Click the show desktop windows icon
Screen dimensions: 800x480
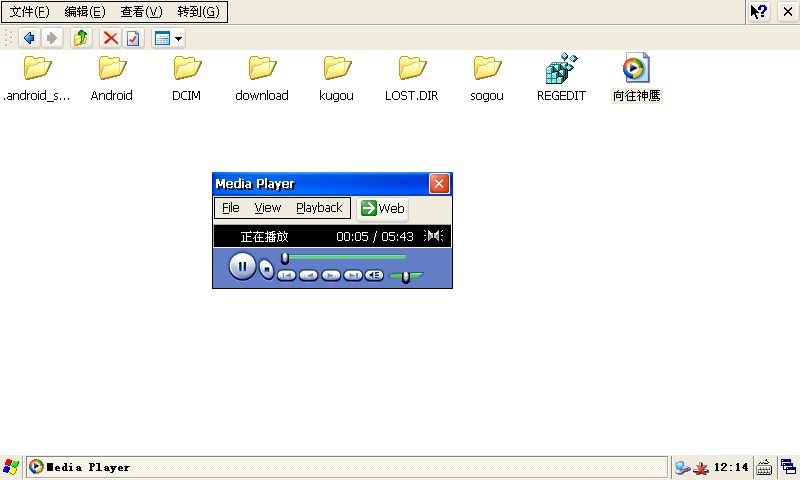pyautogui.click(x=788, y=467)
